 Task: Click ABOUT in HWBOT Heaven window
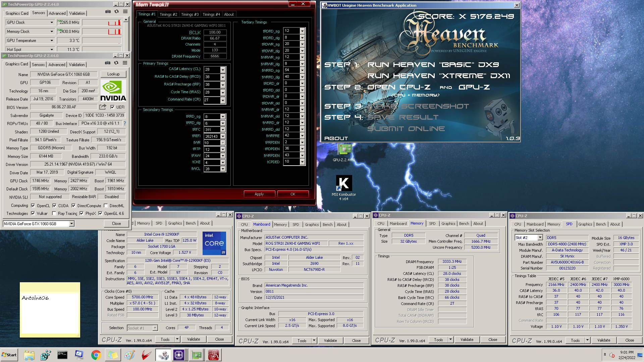point(336,138)
